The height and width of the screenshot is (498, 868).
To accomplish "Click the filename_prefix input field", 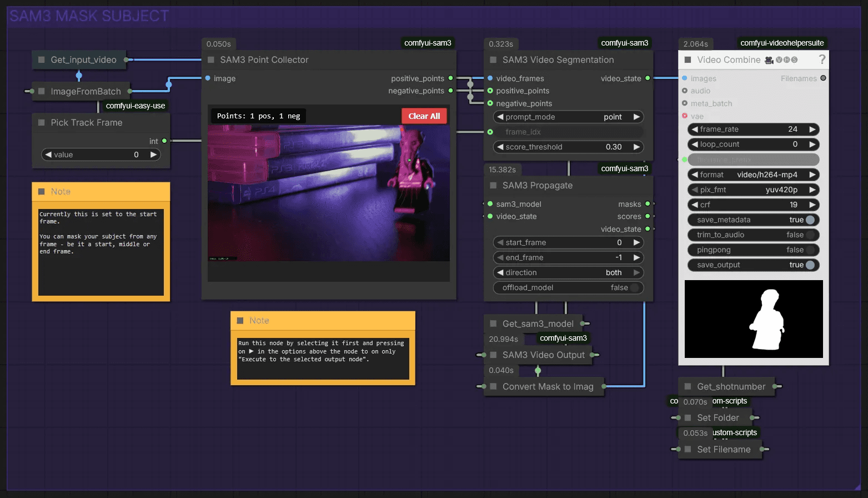I will tap(754, 160).
